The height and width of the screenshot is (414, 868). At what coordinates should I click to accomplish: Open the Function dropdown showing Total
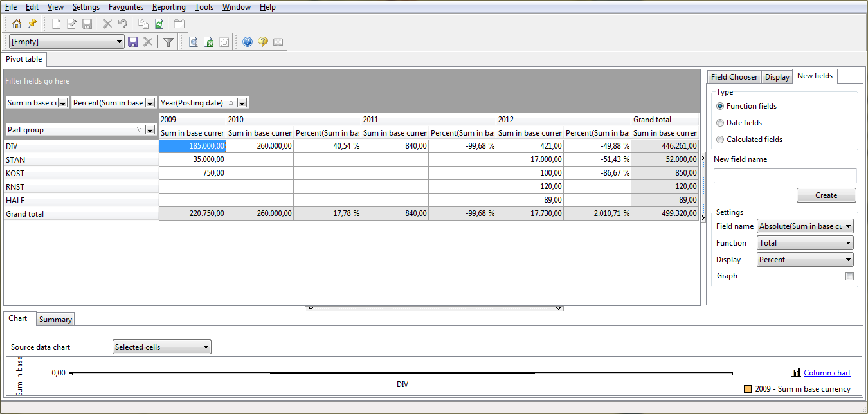click(x=804, y=242)
